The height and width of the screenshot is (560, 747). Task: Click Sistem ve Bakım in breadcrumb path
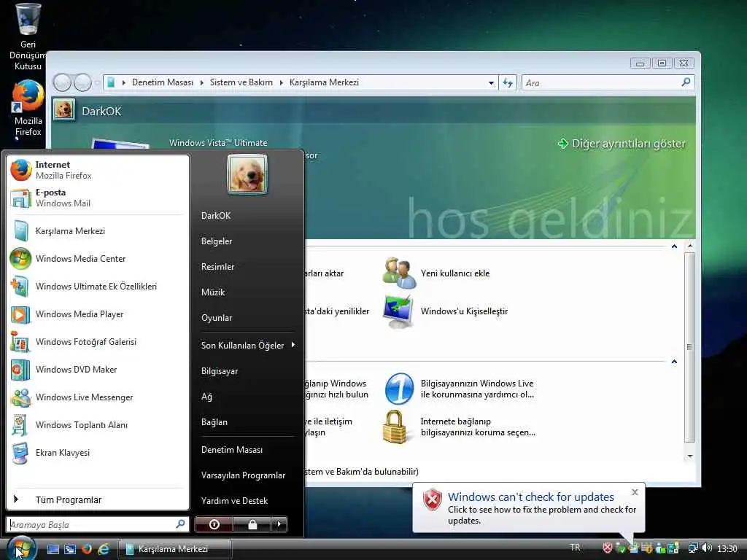(241, 82)
